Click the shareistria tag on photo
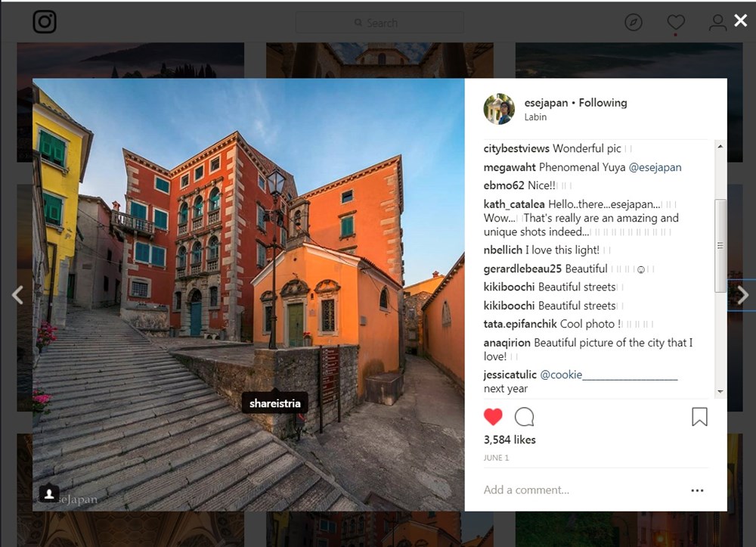The width and height of the screenshot is (756, 547). click(x=275, y=403)
